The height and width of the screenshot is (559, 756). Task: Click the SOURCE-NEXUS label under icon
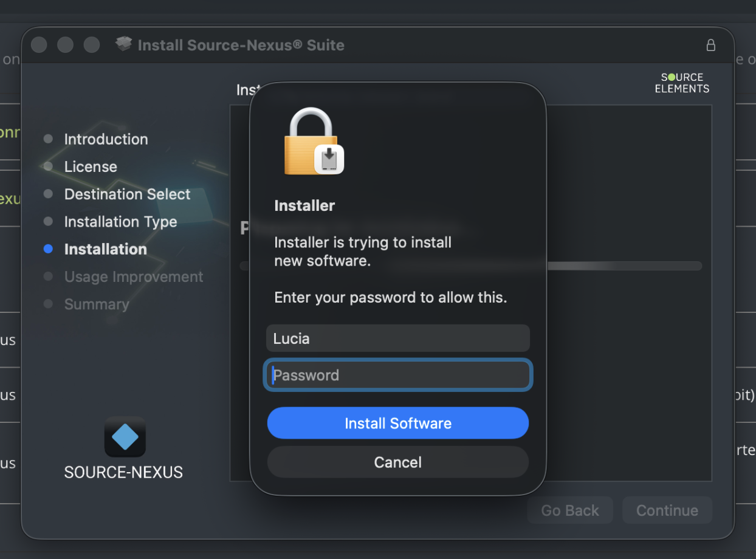point(123,472)
